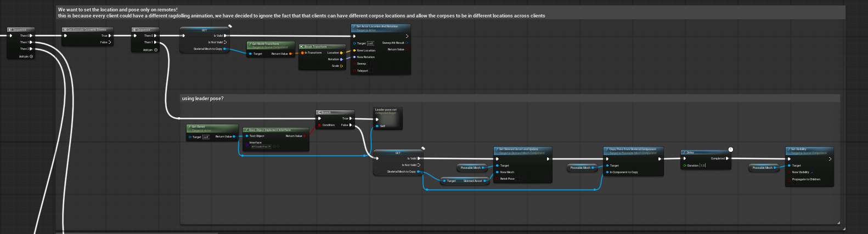
Task: Click the Branch node header icon
Action: [319, 112]
